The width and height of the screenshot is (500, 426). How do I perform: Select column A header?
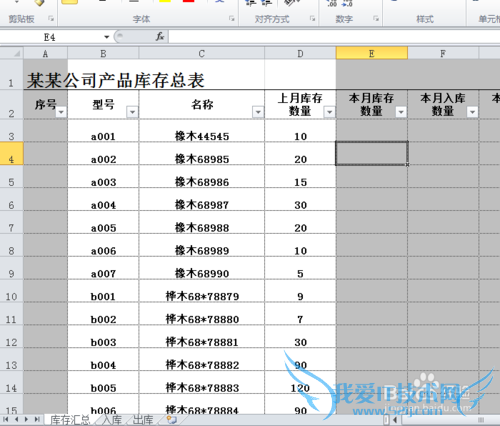click(x=45, y=53)
